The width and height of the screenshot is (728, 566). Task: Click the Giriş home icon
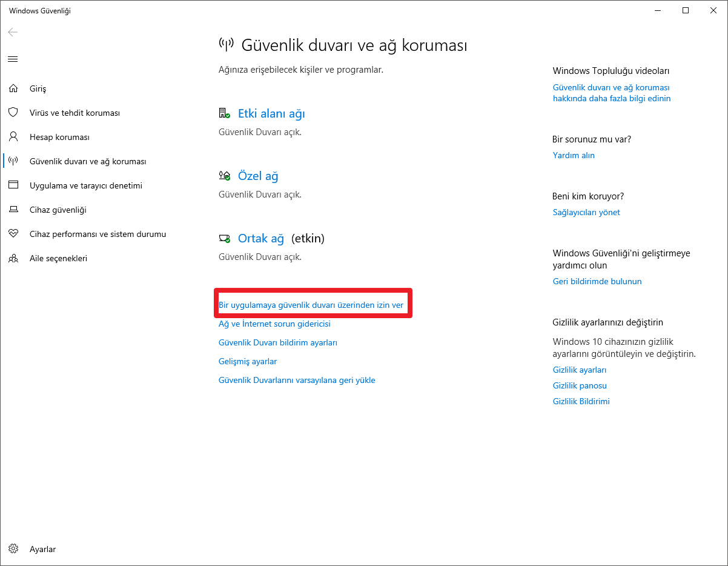coord(13,88)
